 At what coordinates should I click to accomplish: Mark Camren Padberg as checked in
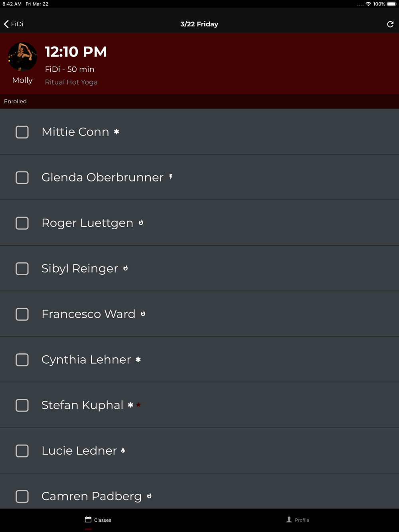(x=22, y=497)
